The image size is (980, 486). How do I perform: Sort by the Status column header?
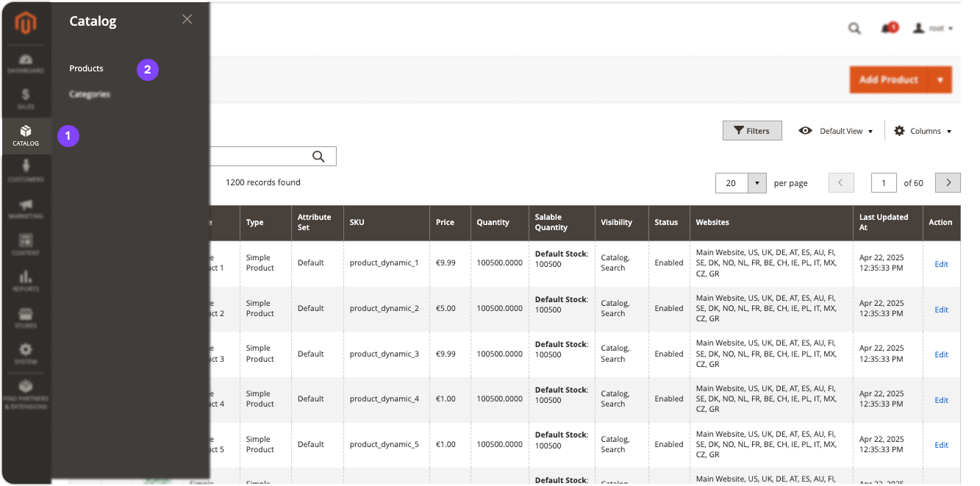pyautogui.click(x=669, y=223)
